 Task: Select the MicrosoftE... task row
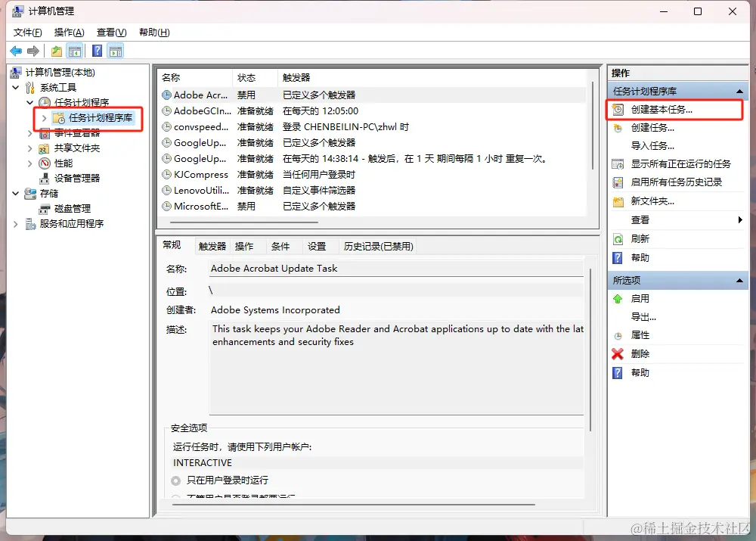[372, 207]
